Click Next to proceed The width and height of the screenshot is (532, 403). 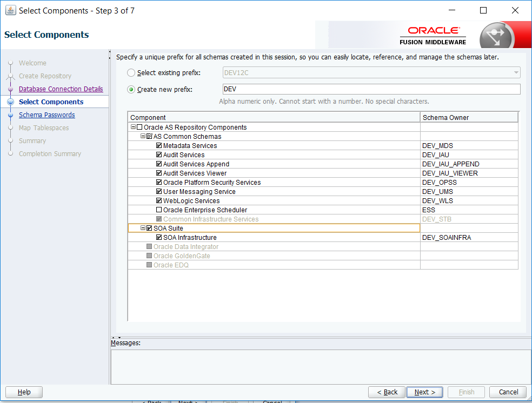click(424, 392)
